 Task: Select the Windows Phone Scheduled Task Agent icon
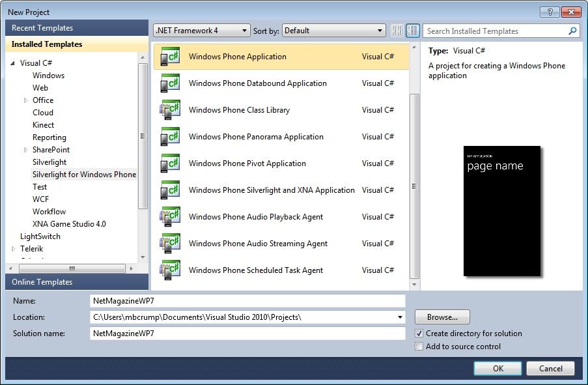170,270
